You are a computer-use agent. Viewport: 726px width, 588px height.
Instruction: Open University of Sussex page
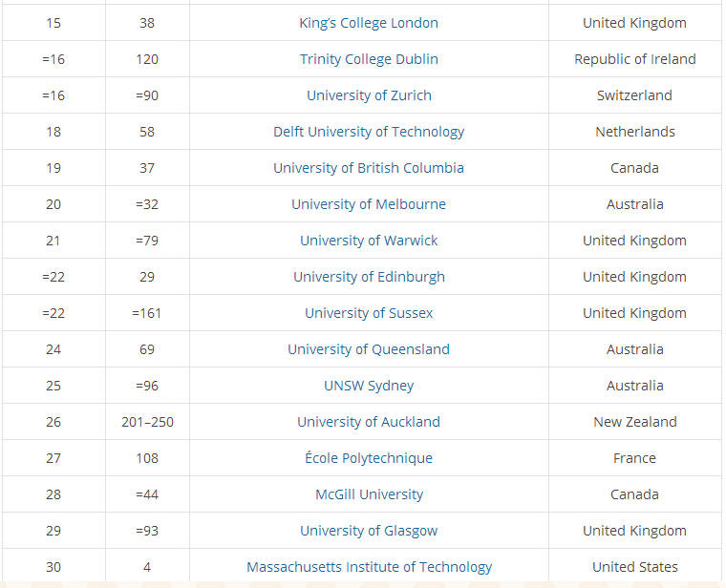pyautogui.click(x=369, y=313)
